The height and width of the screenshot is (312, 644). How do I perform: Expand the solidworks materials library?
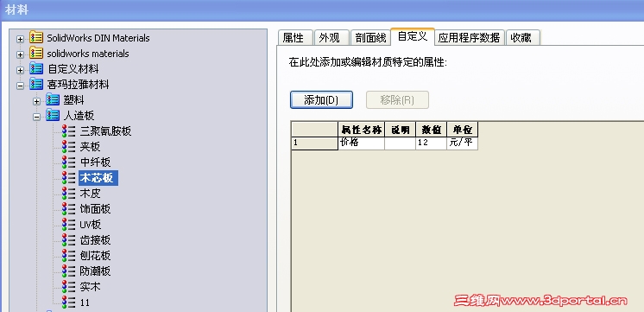(20, 54)
